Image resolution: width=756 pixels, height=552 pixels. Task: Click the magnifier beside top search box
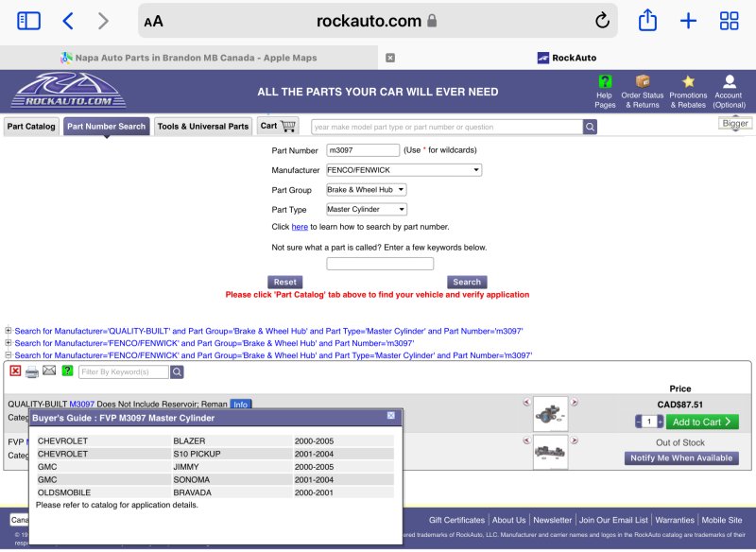coord(590,127)
